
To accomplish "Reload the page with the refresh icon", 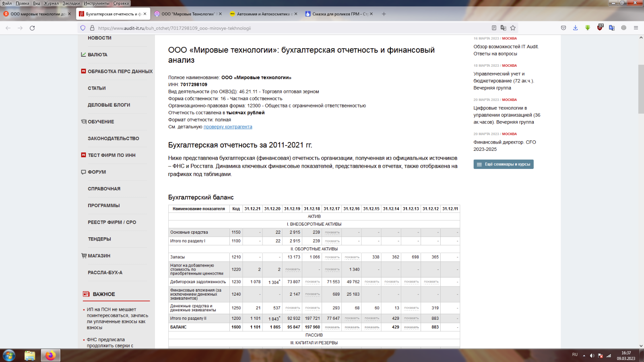I will (x=32, y=28).
